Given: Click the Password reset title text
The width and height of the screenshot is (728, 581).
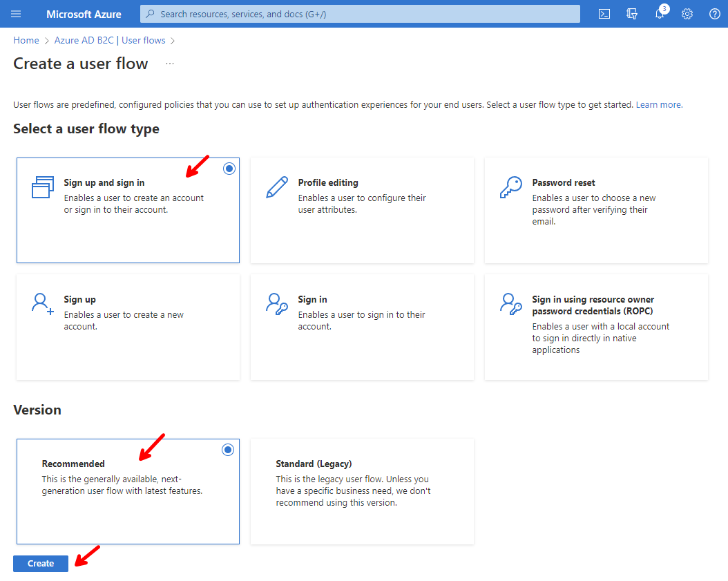Looking at the screenshot, I should click(x=564, y=182).
